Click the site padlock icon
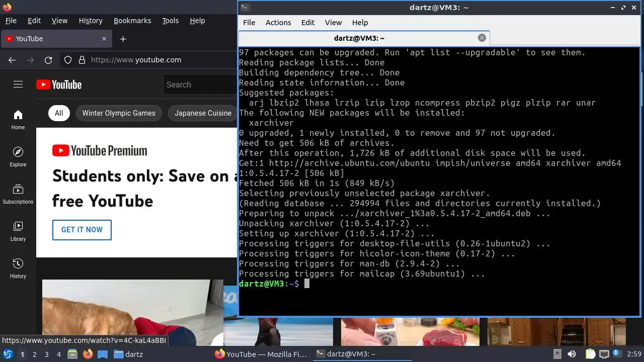Viewport: 644px width, 362px height. [x=82, y=60]
